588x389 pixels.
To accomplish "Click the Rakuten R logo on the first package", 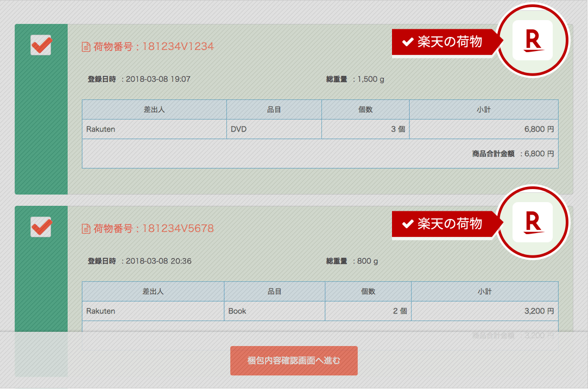I will 533,40.
